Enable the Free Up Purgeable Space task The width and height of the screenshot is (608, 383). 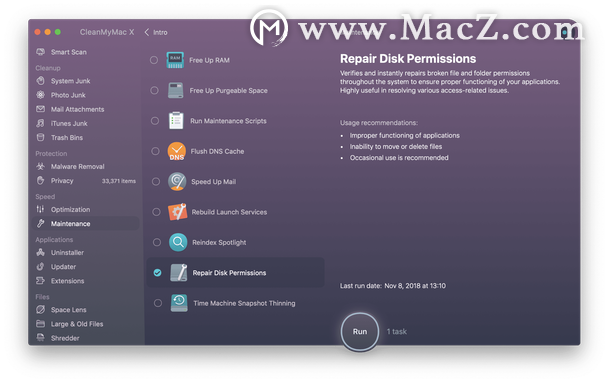point(154,90)
